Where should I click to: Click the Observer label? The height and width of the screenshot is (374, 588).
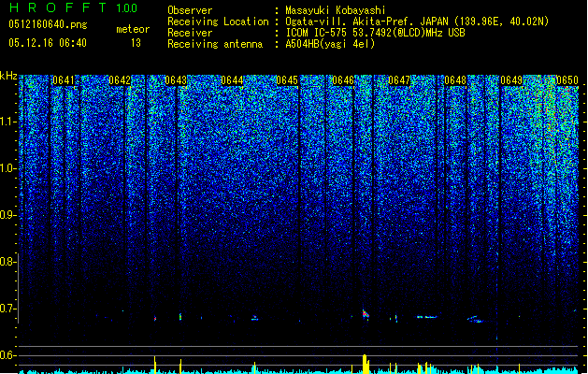point(190,10)
